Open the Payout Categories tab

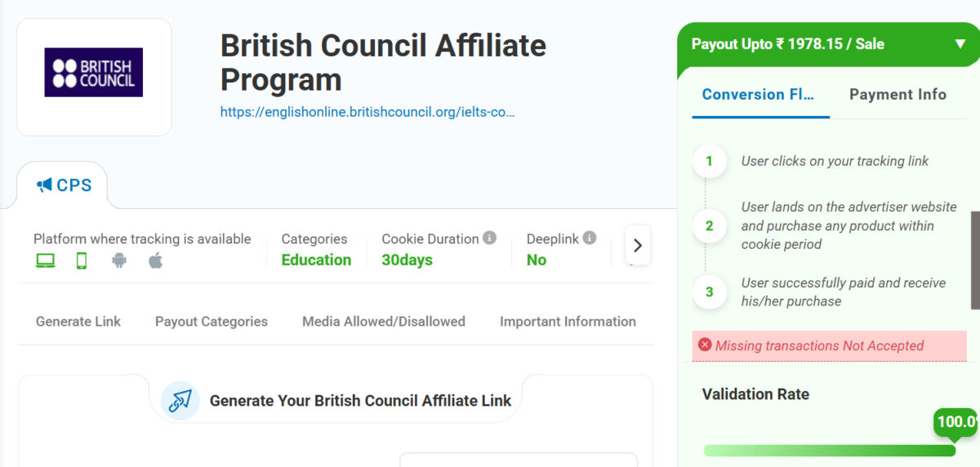click(x=212, y=322)
